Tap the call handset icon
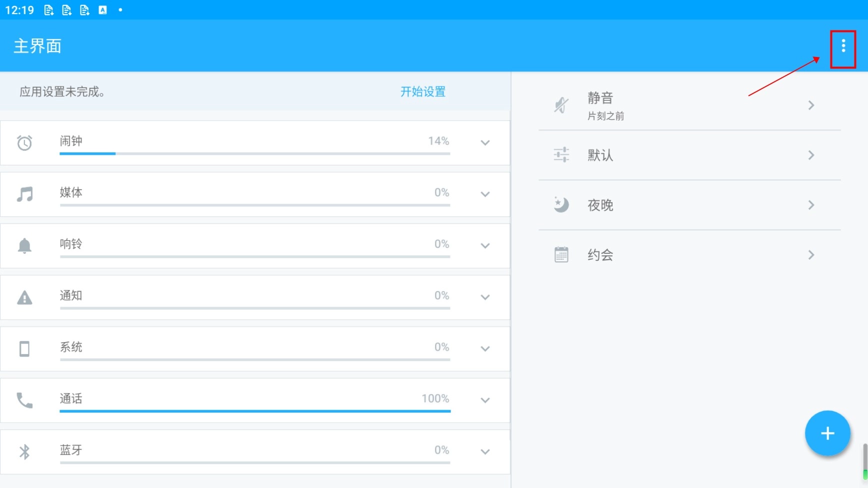 point(24,400)
